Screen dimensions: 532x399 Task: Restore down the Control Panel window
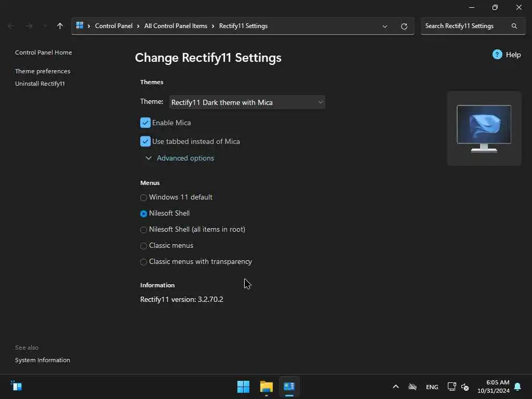coord(495,7)
